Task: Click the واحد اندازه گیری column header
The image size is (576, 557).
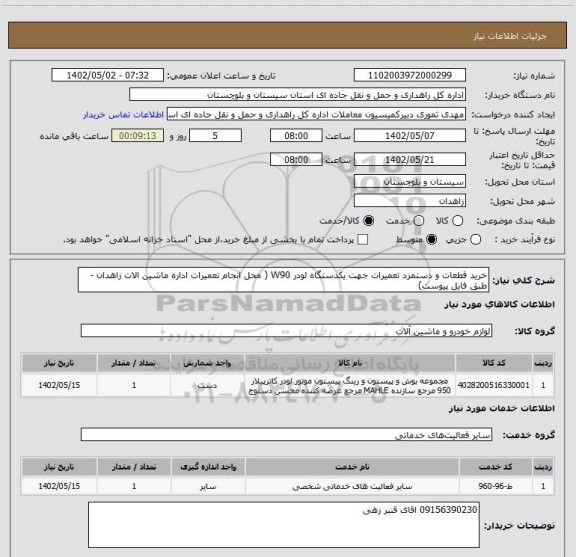Action: pos(208,467)
